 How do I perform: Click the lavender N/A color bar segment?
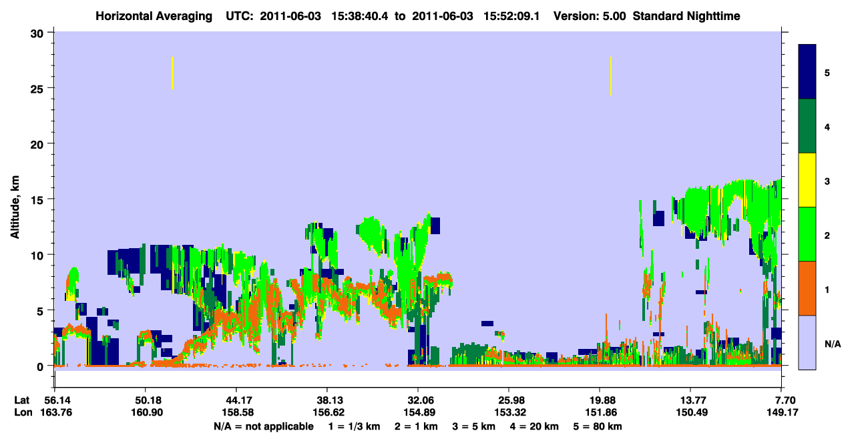[x=807, y=342]
